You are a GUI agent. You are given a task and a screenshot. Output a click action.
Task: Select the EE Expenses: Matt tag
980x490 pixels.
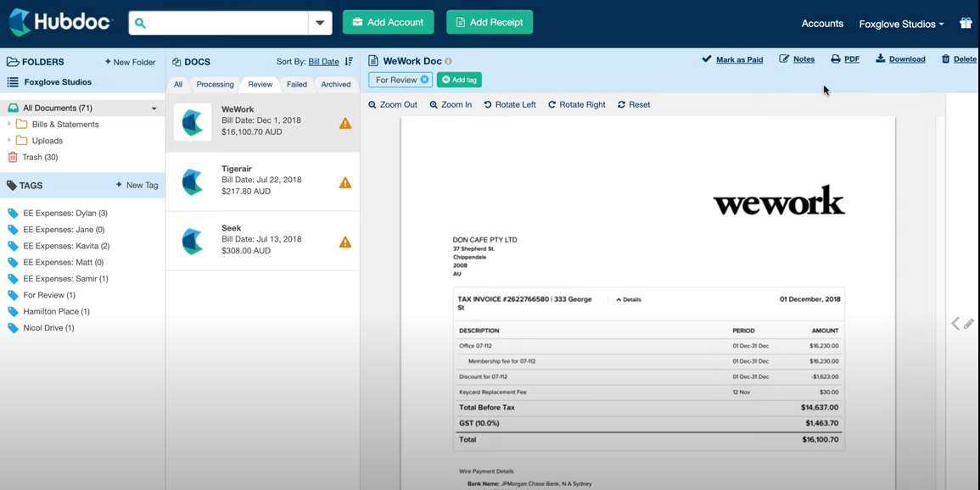63,262
